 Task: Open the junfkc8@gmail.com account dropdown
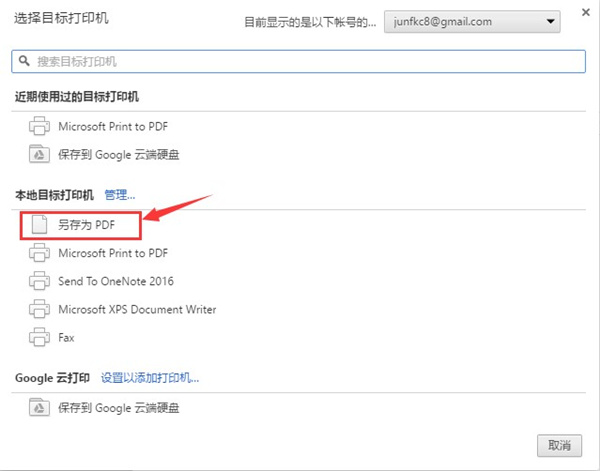pos(472,22)
